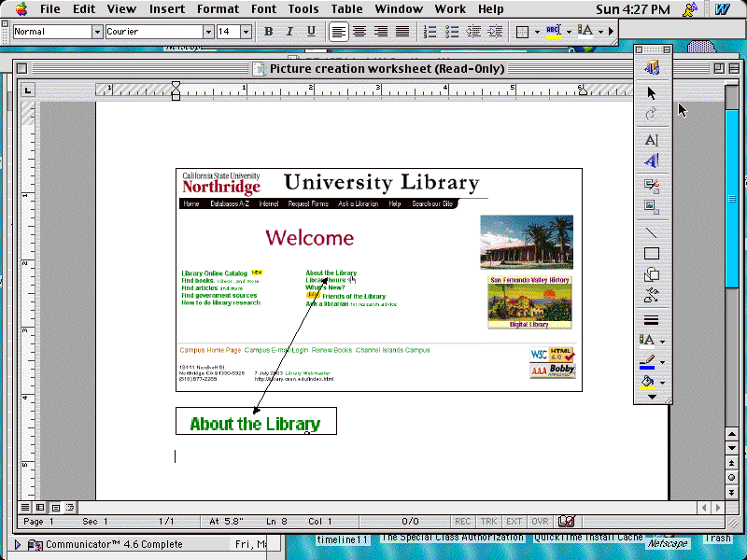This screenshot has width=747, height=560.
Task: Select the Free Rotate tool
Action: pyautogui.click(x=651, y=114)
